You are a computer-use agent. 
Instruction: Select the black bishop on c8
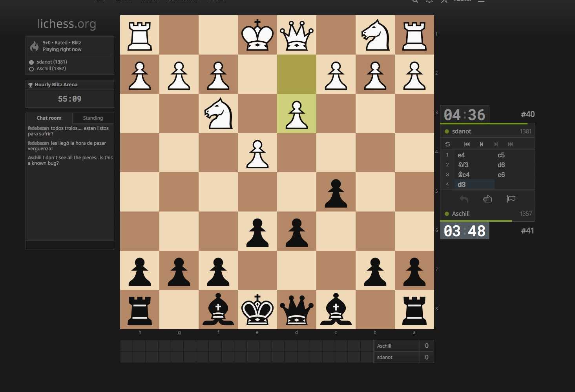point(336,310)
